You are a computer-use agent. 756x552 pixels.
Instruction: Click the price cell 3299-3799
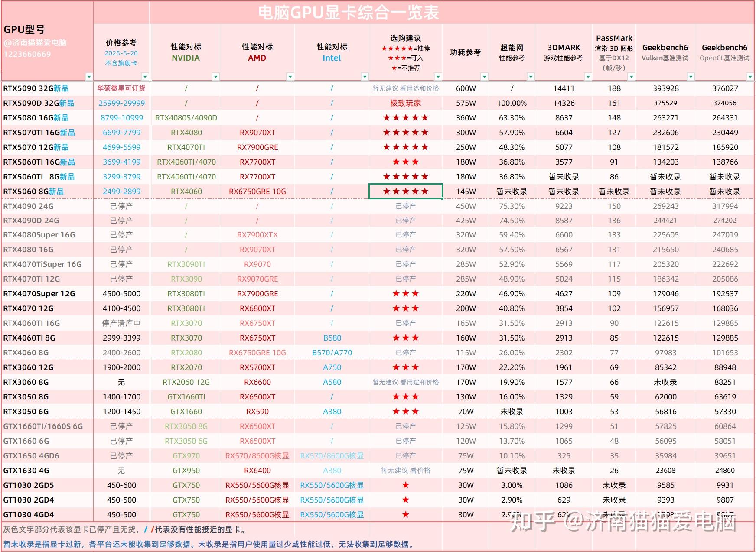pyautogui.click(x=121, y=177)
